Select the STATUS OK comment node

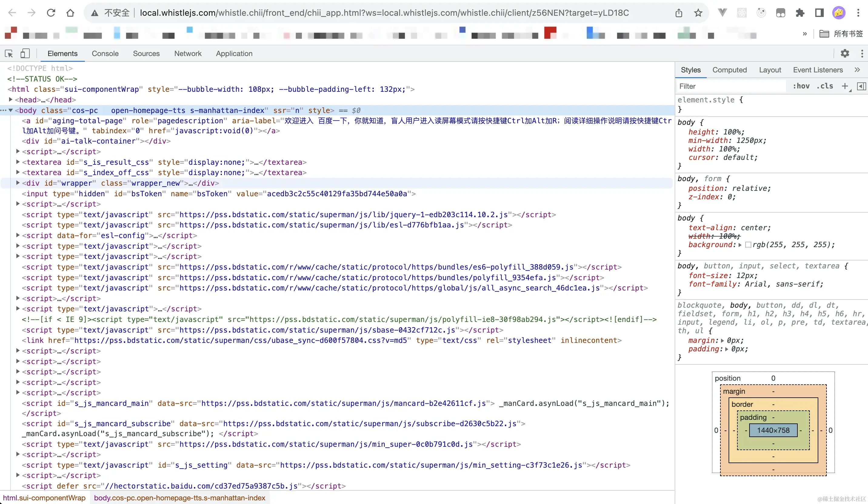tap(42, 79)
